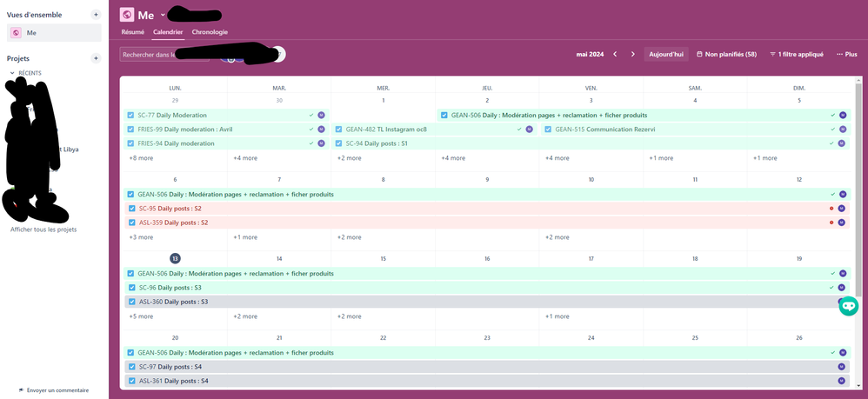This screenshot has width=868, height=399.
Task: Toggle checkbox of FRIES-94 Daily moderation
Action: pos(130,143)
